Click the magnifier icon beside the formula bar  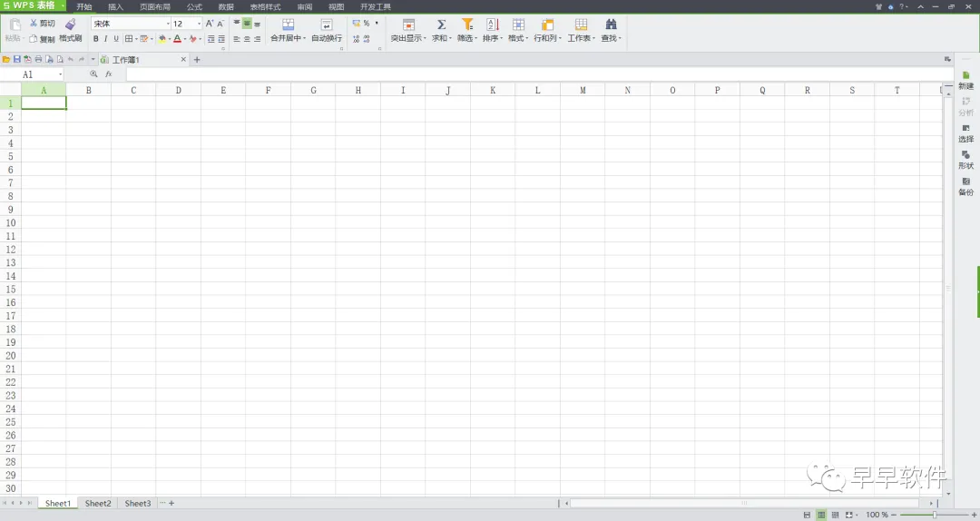(x=93, y=74)
